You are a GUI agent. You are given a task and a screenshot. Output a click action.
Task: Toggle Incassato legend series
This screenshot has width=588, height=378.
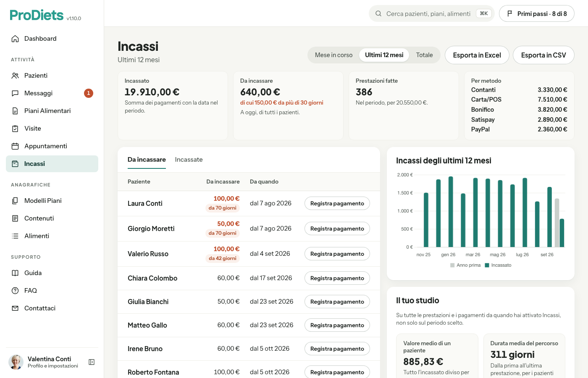click(x=498, y=265)
